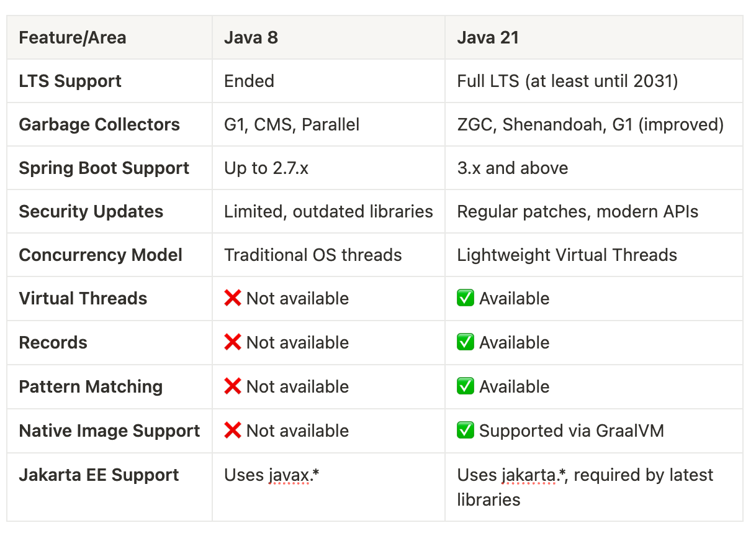
Task: Click the red X in Native Image Support row
Action: 233,431
